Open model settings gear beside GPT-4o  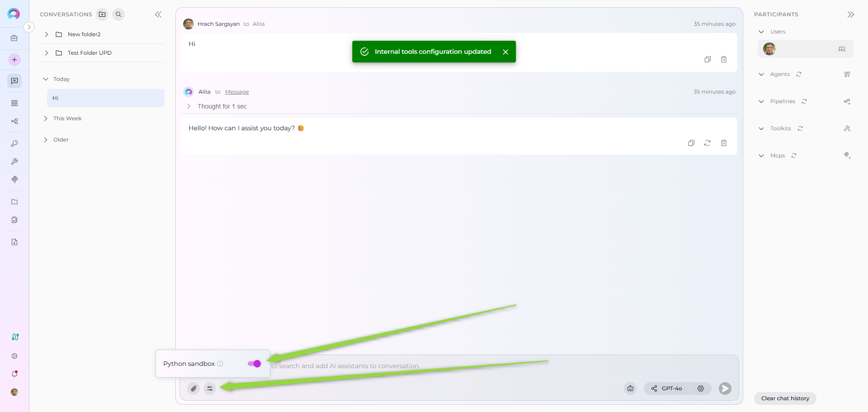click(x=700, y=388)
